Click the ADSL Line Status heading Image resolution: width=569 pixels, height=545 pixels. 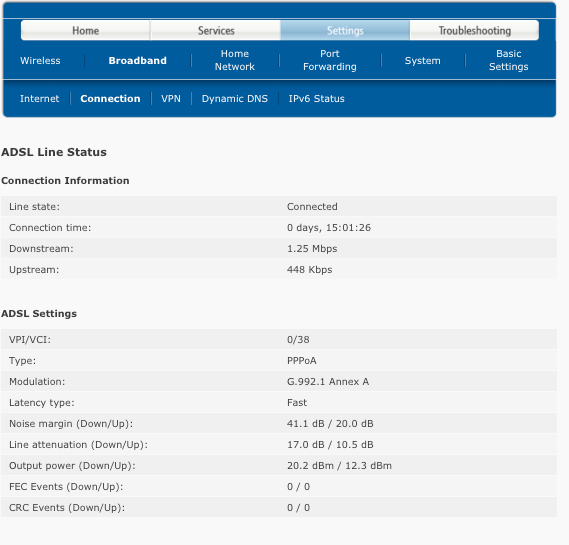click(x=54, y=152)
